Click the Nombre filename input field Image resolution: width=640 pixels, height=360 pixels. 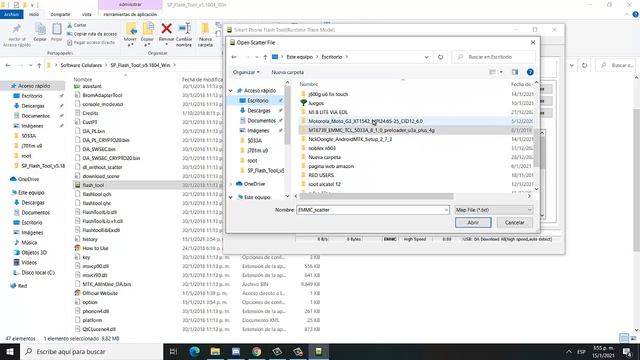tap(370, 210)
